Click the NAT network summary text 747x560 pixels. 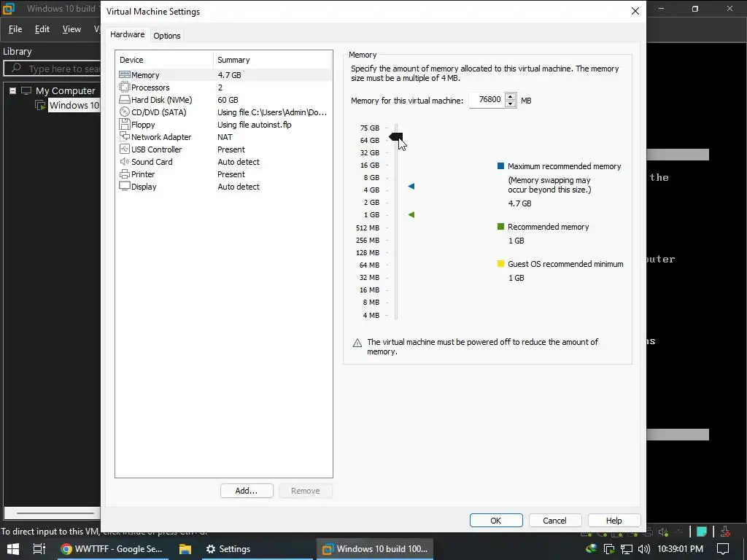[225, 136]
